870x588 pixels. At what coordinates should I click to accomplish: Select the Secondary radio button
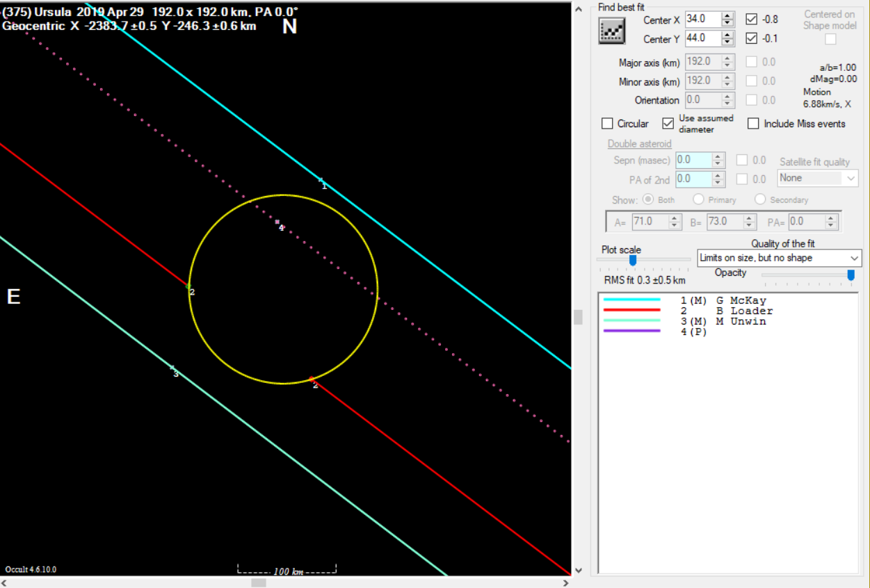point(760,199)
